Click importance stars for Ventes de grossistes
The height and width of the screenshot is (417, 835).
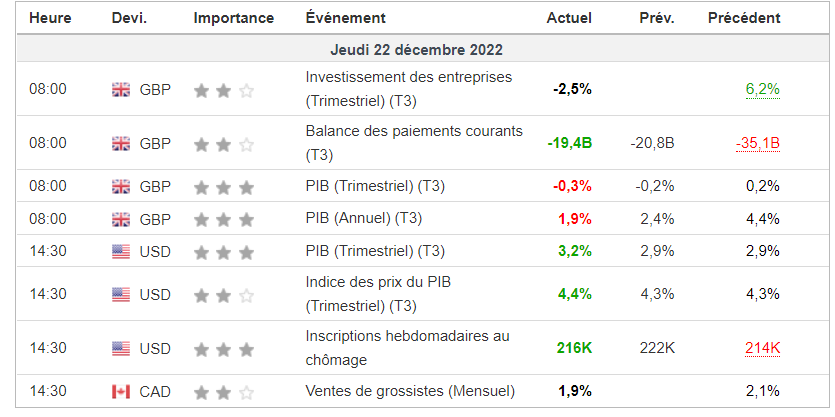[x=224, y=391]
